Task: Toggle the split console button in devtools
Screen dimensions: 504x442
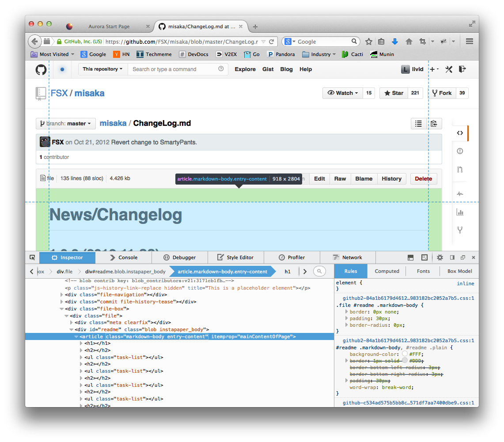Action: pyautogui.click(x=410, y=257)
